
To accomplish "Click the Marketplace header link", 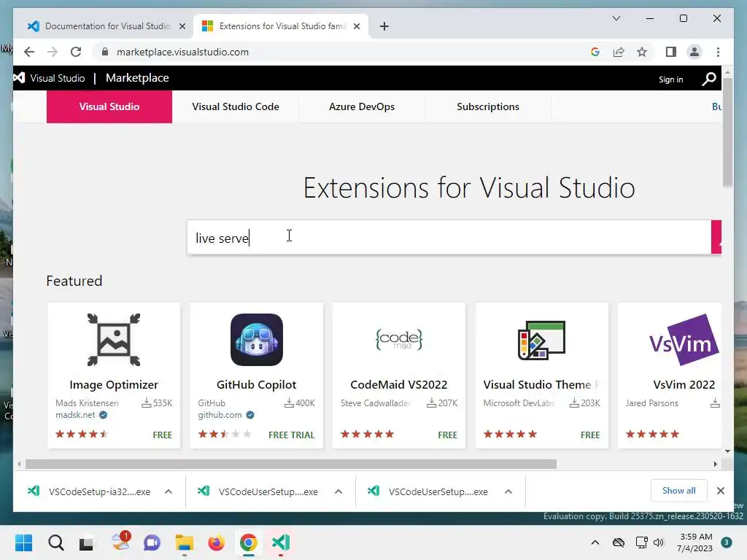I will pos(137,77).
